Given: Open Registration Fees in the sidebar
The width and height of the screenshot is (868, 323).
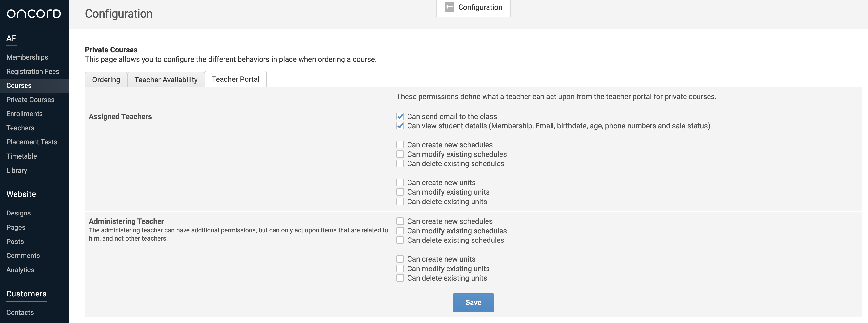Looking at the screenshot, I should [x=33, y=71].
